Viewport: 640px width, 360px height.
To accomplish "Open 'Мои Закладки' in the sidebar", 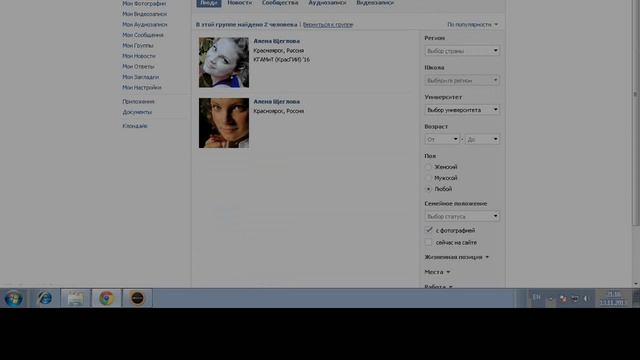I will (140, 77).
